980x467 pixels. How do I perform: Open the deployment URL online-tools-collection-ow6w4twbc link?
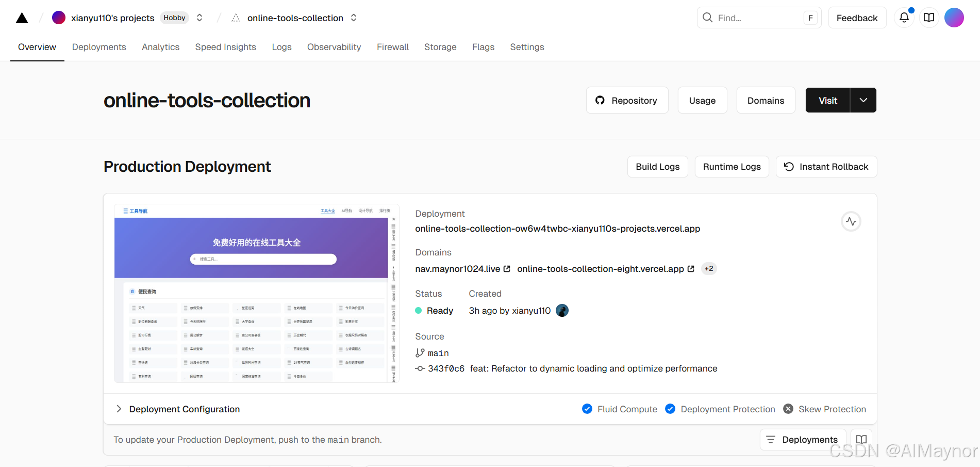tap(558, 229)
